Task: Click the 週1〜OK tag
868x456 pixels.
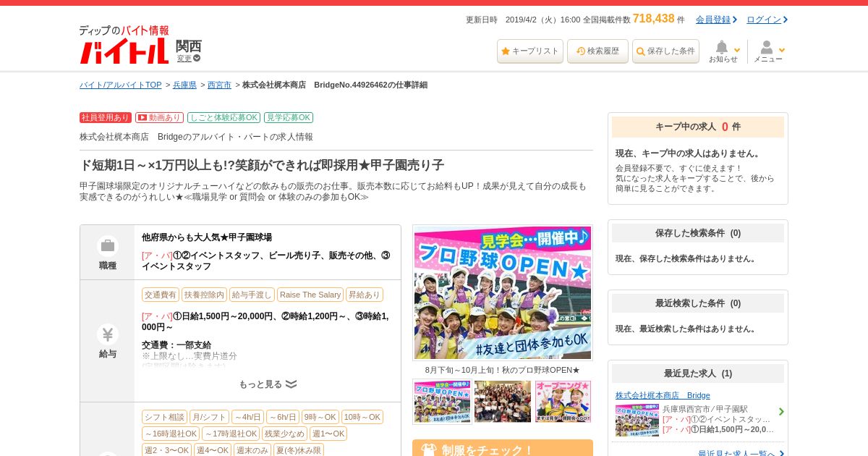Action: point(328,434)
